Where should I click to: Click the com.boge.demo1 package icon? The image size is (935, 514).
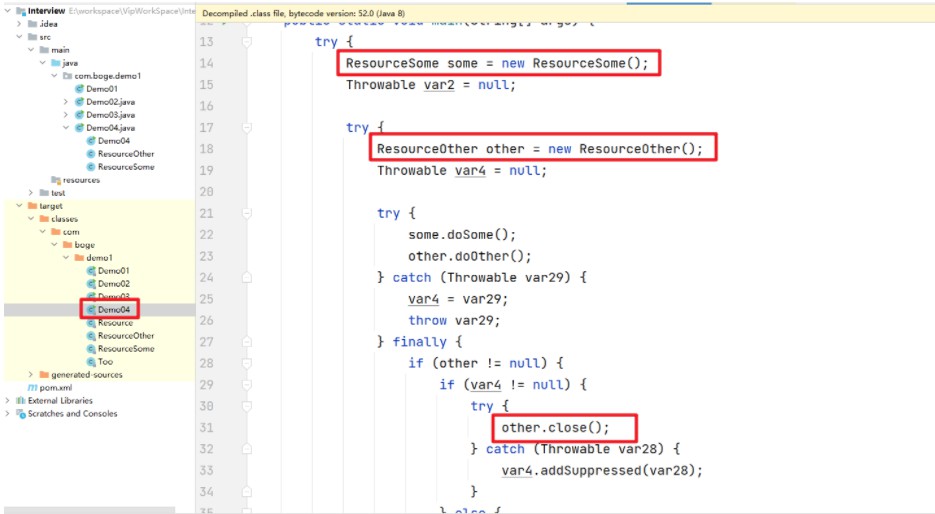click(x=67, y=76)
